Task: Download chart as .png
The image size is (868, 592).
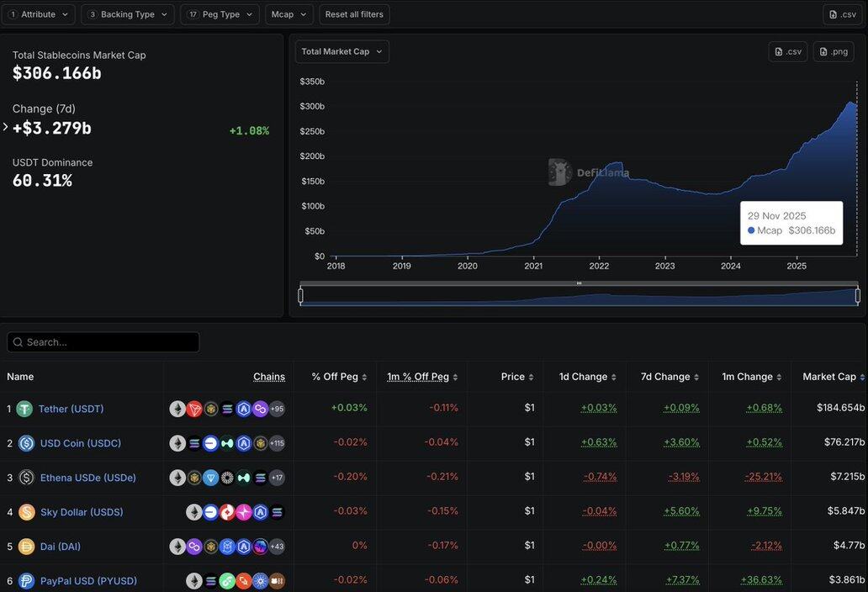Action: pos(833,51)
